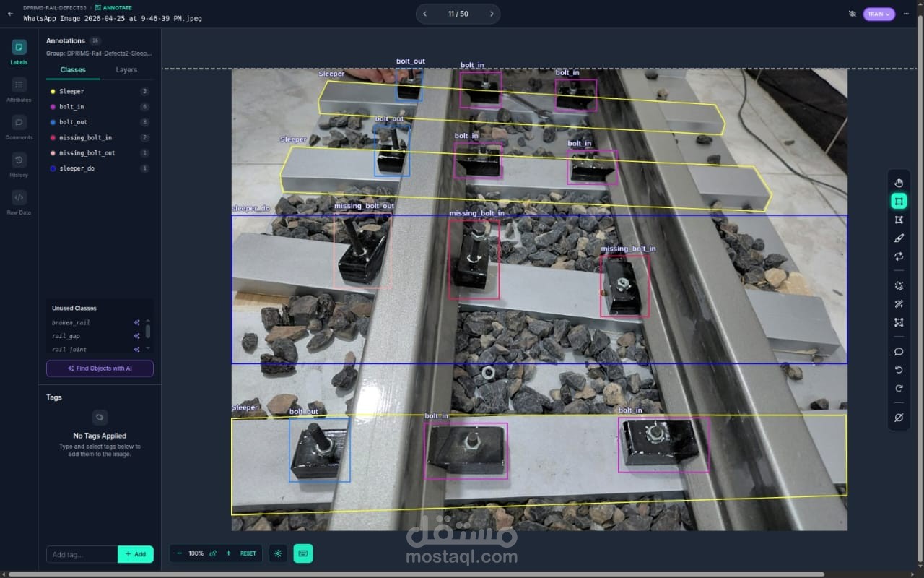Open the Comments sidebar panel
The image size is (924, 578).
(x=19, y=126)
